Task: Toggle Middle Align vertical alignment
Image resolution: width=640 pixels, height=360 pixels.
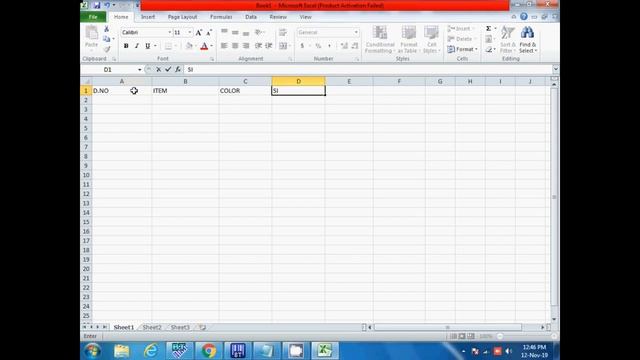Action: pyautogui.click(x=235, y=32)
